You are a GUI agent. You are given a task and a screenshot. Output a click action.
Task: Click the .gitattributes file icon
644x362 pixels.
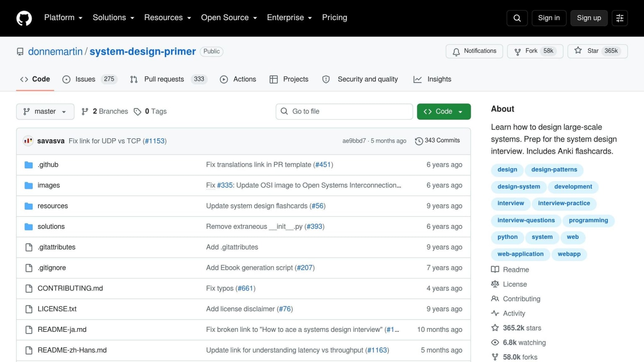coord(29,247)
